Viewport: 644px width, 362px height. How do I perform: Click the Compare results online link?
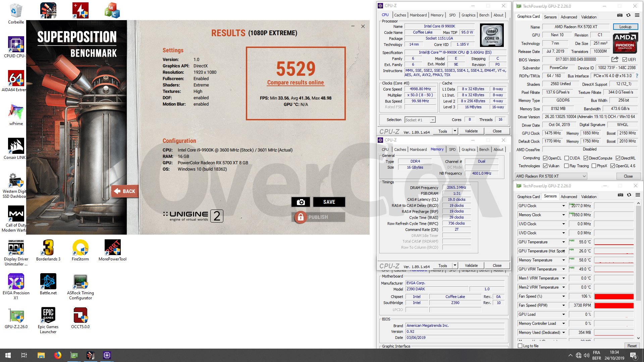296,82
